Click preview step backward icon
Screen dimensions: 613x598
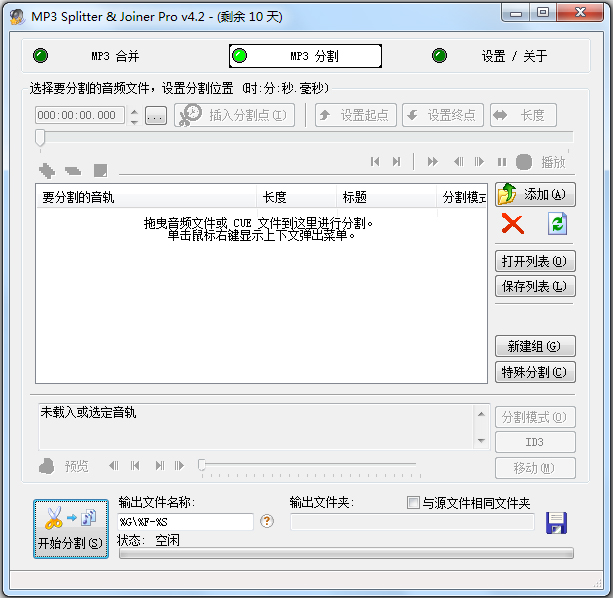pos(114,466)
